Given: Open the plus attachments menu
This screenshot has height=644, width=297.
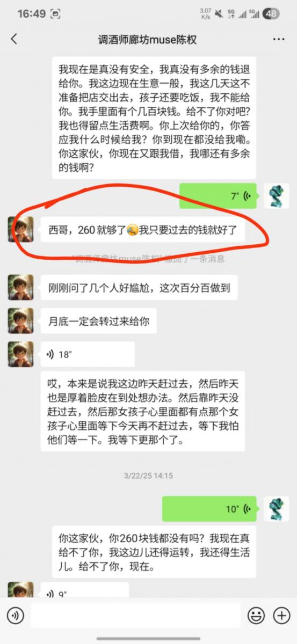Looking at the screenshot, I should (281, 615).
